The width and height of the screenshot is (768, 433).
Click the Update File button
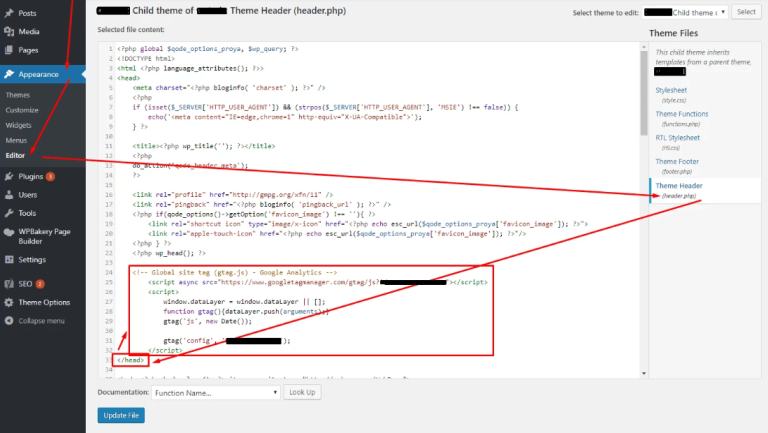(121, 415)
